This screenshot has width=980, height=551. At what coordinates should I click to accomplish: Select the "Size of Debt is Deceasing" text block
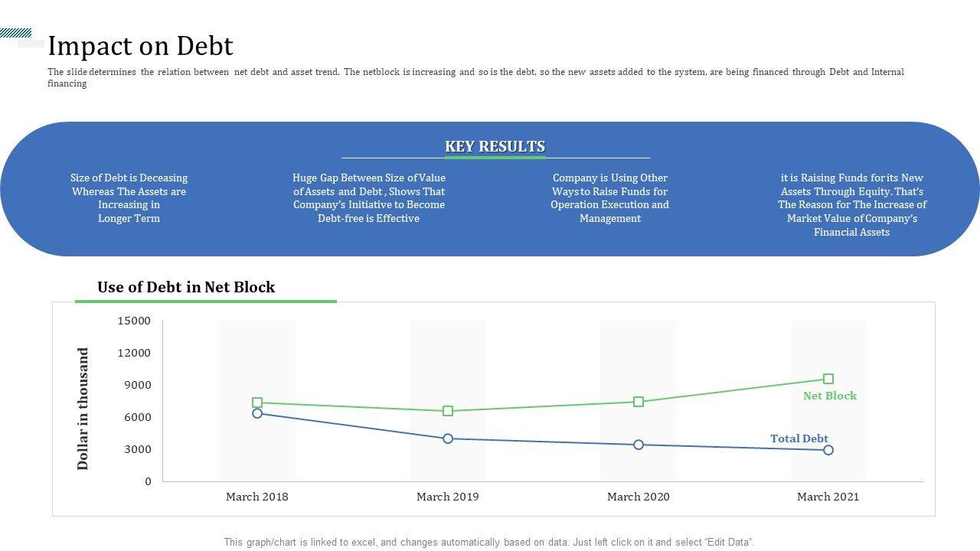point(129,198)
